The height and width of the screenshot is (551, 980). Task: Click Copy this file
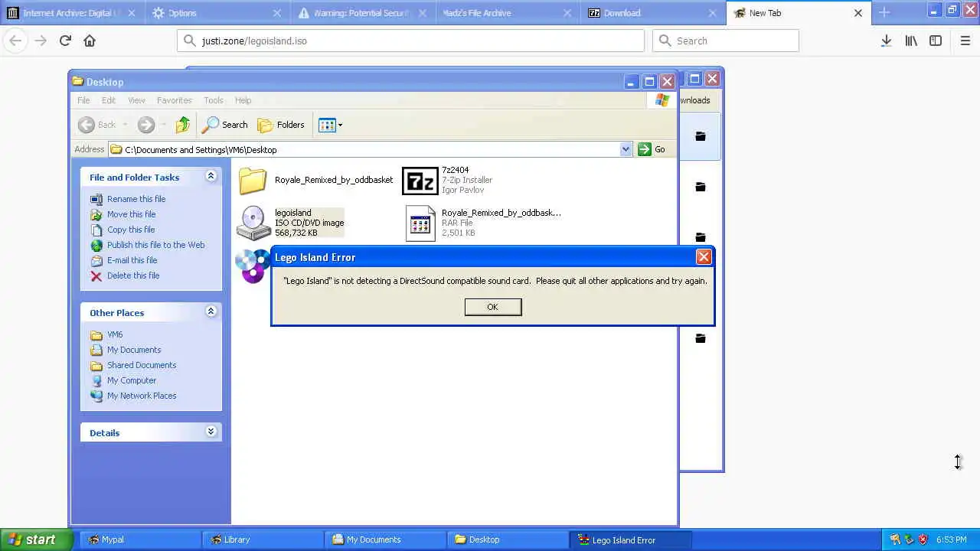pyautogui.click(x=131, y=230)
